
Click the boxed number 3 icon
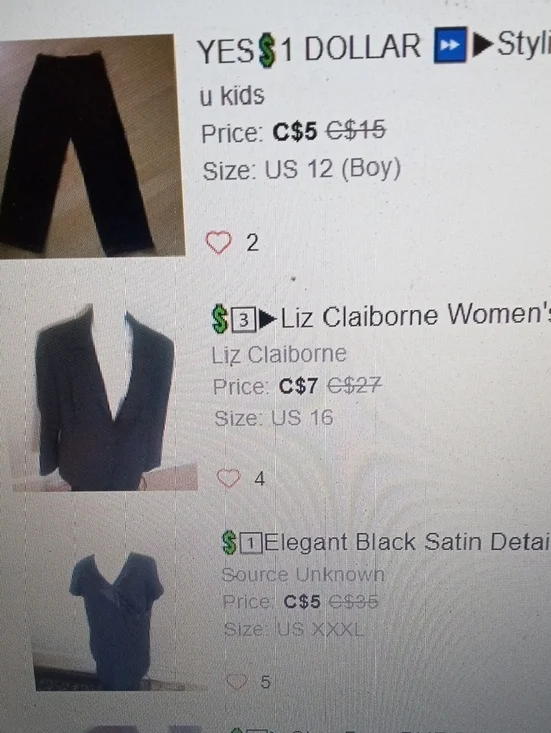pos(243,321)
